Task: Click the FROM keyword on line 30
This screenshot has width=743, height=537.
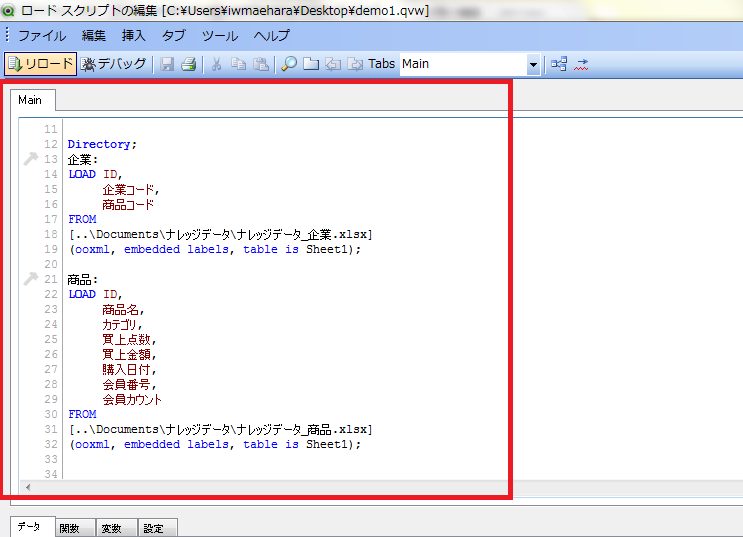Action: click(82, 414)
